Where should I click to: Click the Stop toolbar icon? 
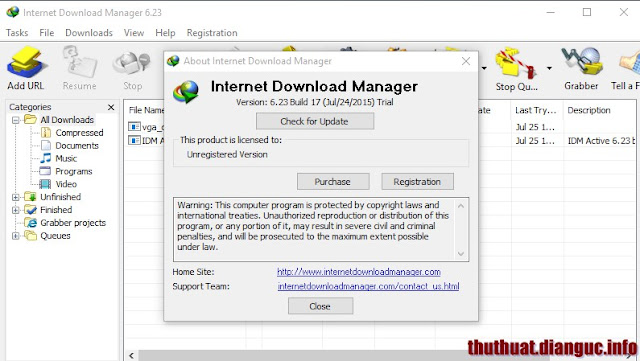(132, 68)
